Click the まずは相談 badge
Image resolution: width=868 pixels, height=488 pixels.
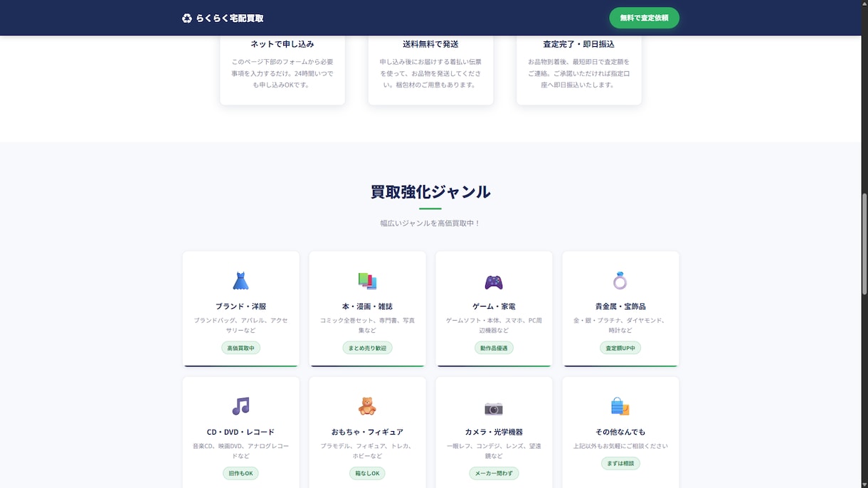(x=620, y=463)
